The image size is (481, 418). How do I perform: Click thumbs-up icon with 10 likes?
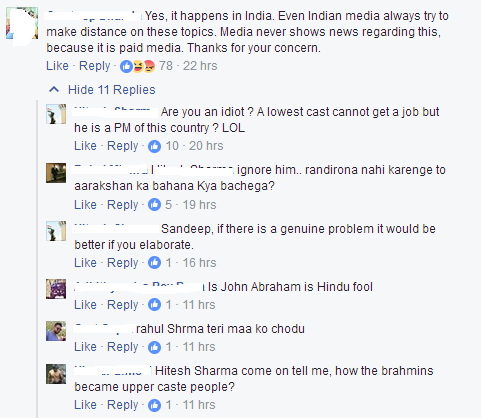(154, 146)
